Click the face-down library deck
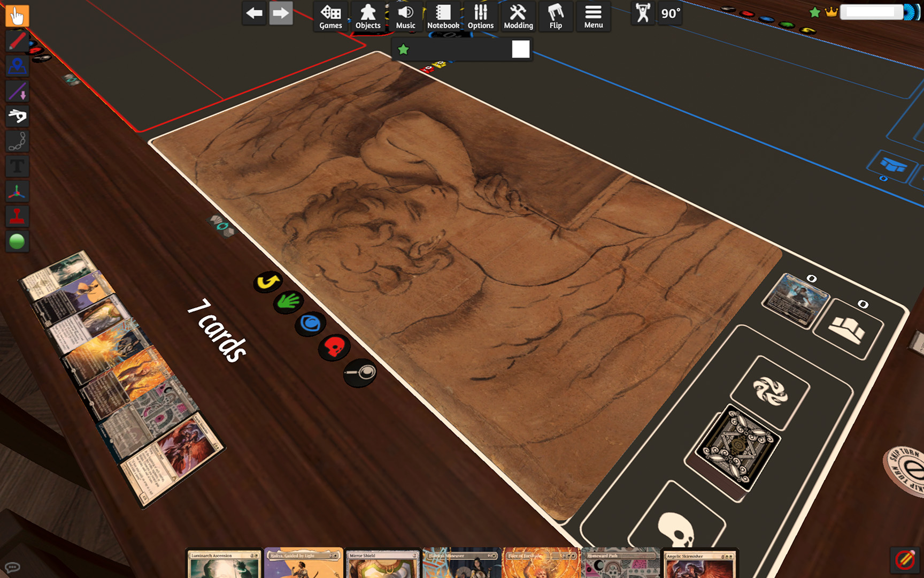924x578 pixels. pos(738,448)
